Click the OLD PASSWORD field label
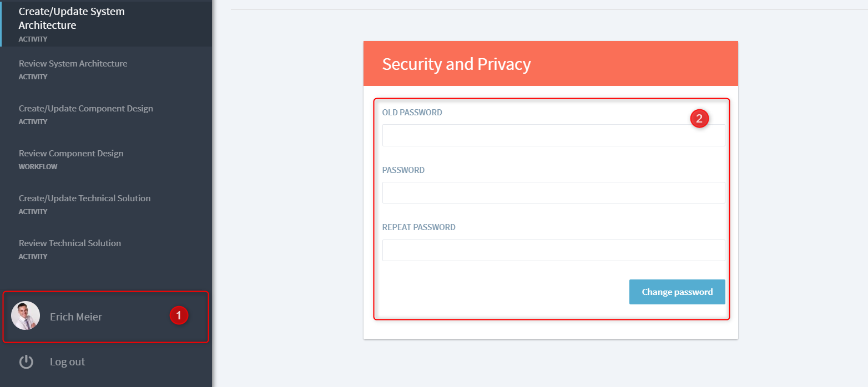Screen dimensions: 868x387 [412, 113]
